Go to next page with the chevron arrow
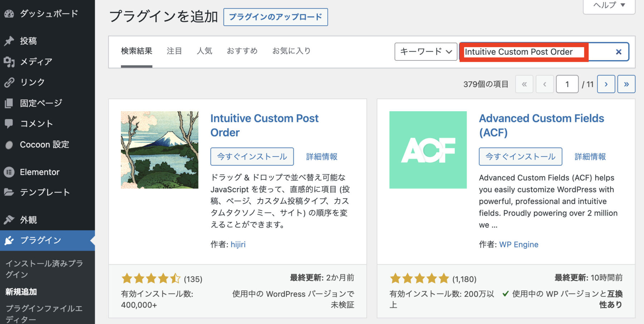Screen dimensions: 644x324 click(x=606, y=84)
